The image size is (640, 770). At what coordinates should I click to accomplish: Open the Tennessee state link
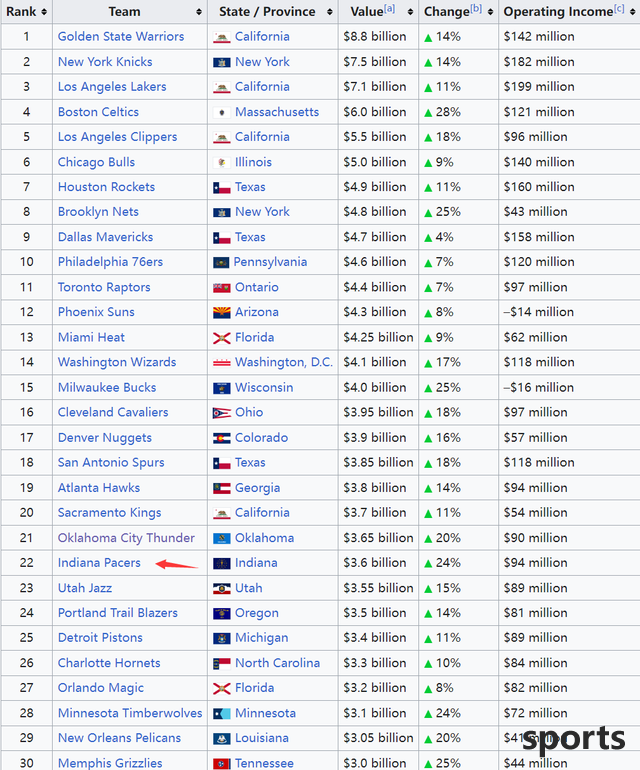tap(264, 763)
